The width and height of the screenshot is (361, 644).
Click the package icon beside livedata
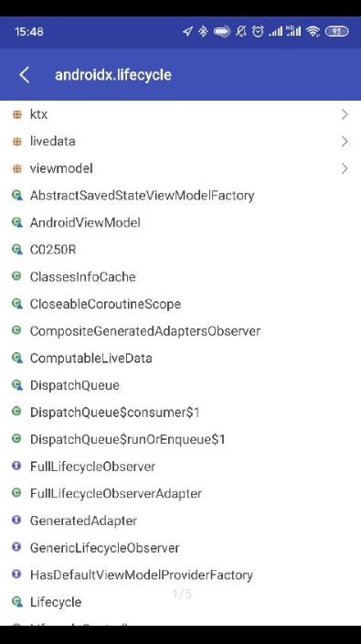(x=16, y=142)
